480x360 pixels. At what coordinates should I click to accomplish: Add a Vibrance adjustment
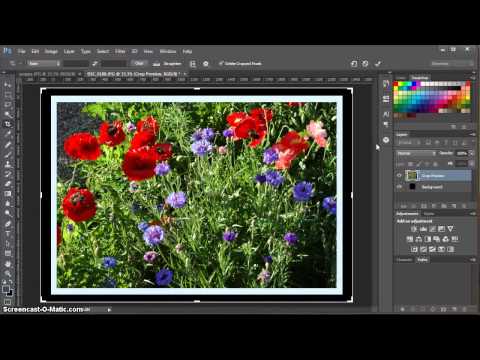pos(450,229)
